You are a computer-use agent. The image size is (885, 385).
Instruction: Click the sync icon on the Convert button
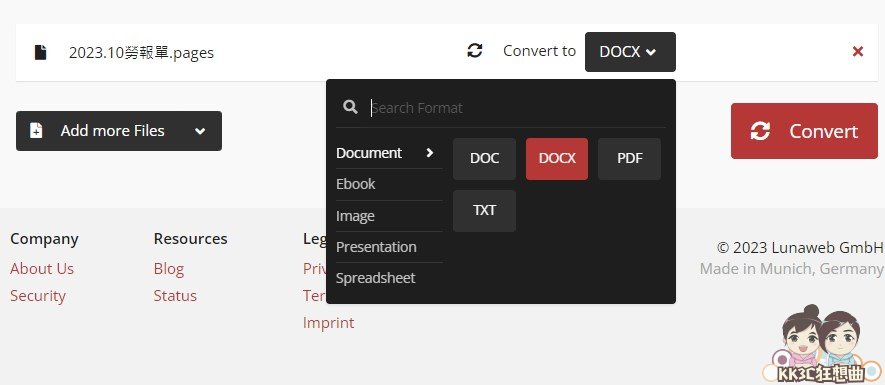pos(760,131)
